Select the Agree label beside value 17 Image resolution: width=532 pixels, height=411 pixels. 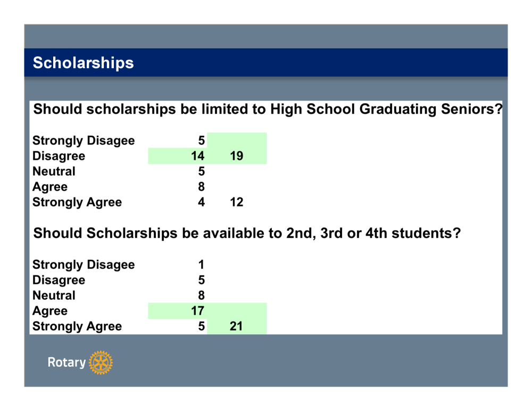tap(50, 311)
